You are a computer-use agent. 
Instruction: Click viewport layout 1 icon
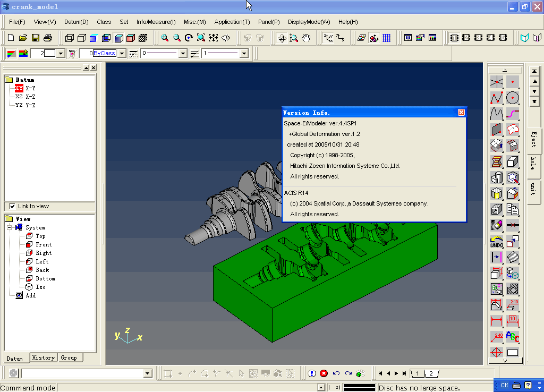tap(454, 38)
